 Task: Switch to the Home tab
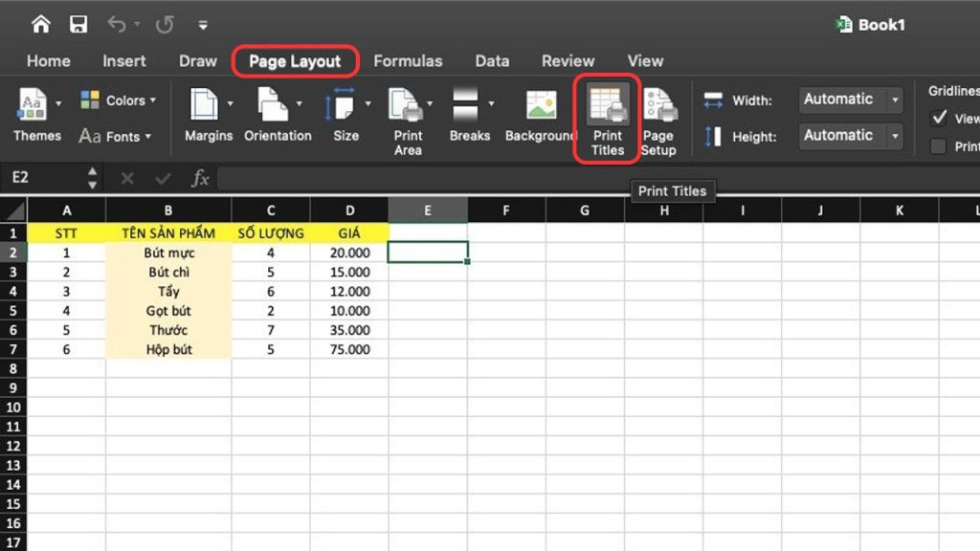(x=49, y=60)
